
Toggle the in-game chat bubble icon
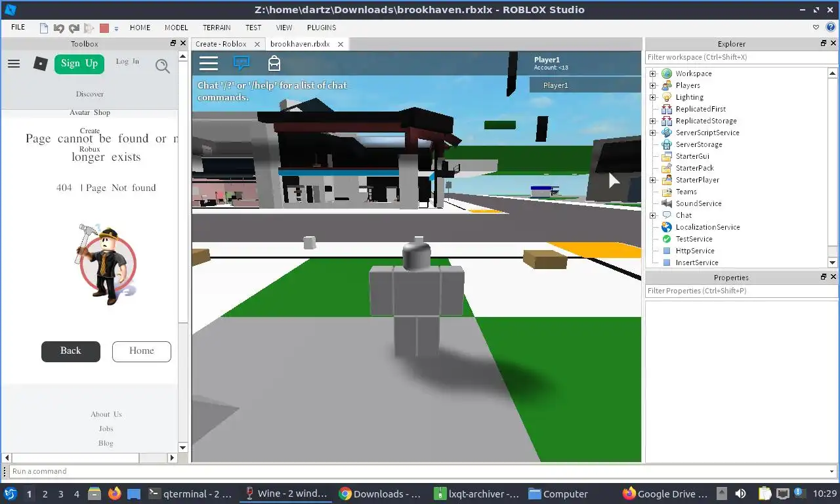point(241,63)
